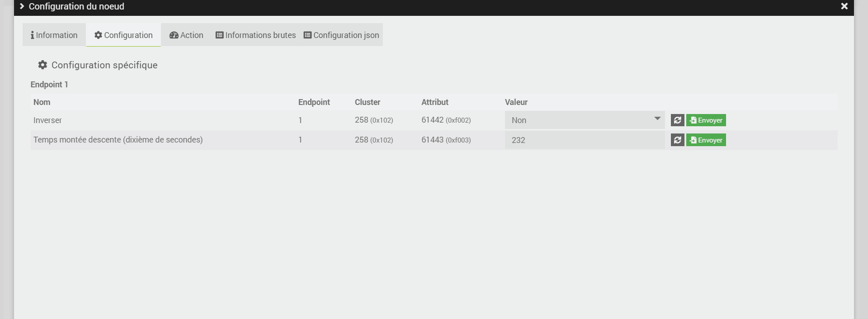Open the Action tab

click(186, 35)
